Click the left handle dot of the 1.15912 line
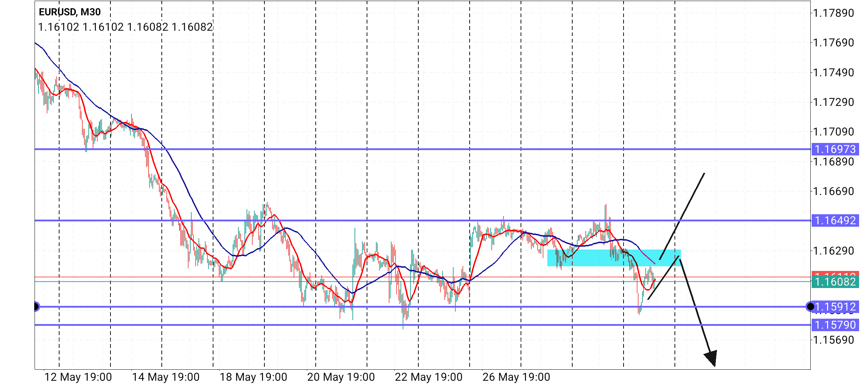Screen dimensions: 868x385 pyautogui.click(x=36, y=307)
